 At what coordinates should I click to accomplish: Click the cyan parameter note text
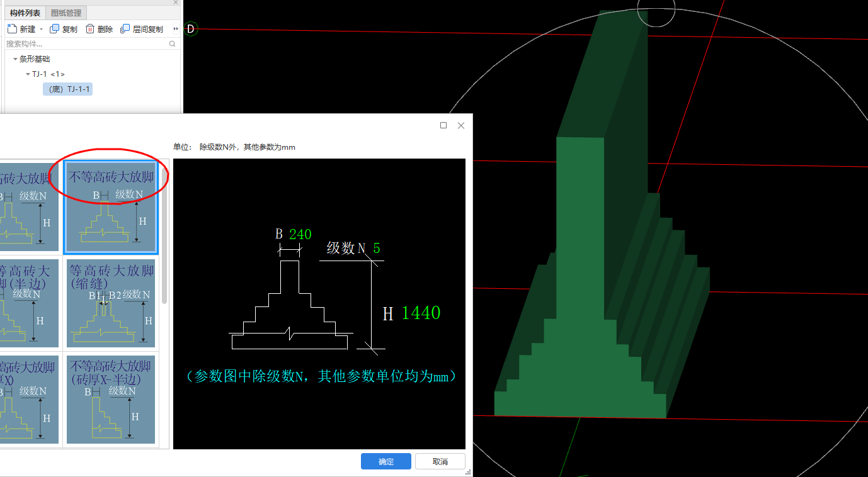click(x=321, y=376)
